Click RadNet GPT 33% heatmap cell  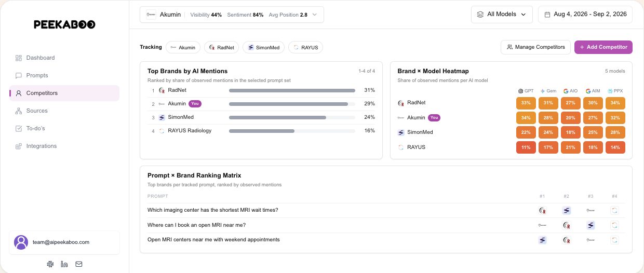tap(526, 103)
